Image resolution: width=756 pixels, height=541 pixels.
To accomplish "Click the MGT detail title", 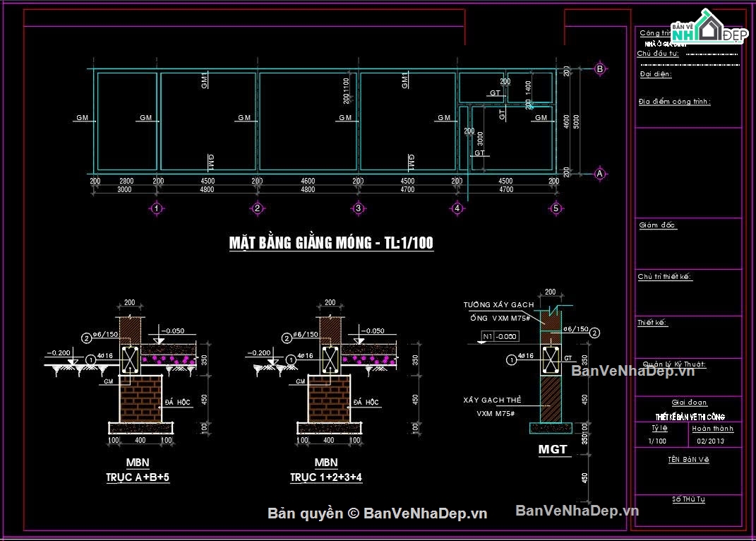I will click(553, 449).
